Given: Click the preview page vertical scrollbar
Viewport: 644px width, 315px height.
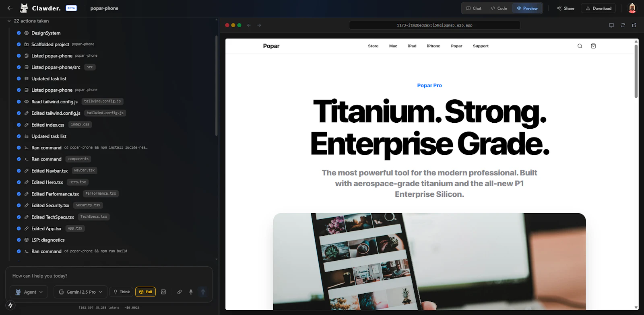Looking at the screenshot, I should pyautogui.click(x=636, y=71).
